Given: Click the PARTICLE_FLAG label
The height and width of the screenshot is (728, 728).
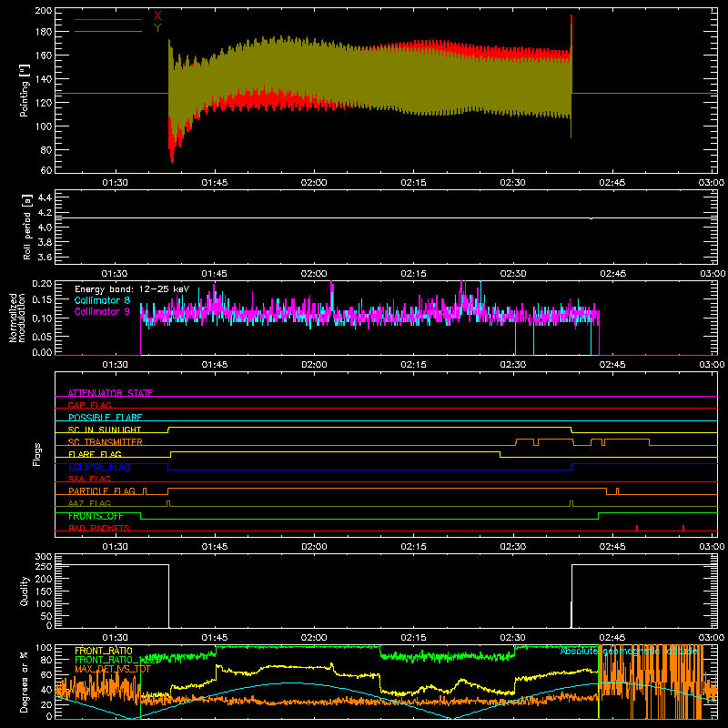Looking at the screenshot, I should click(102, 490).
